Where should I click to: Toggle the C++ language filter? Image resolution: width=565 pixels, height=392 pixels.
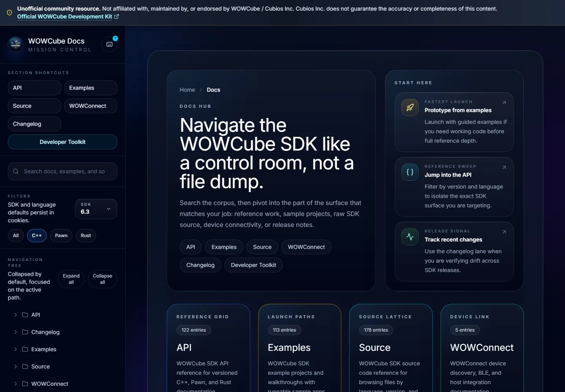[37, 236]
